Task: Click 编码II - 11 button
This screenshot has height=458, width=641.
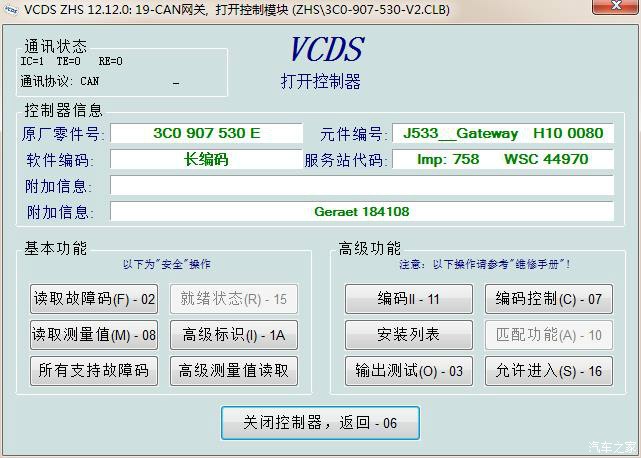Action: 408,298
